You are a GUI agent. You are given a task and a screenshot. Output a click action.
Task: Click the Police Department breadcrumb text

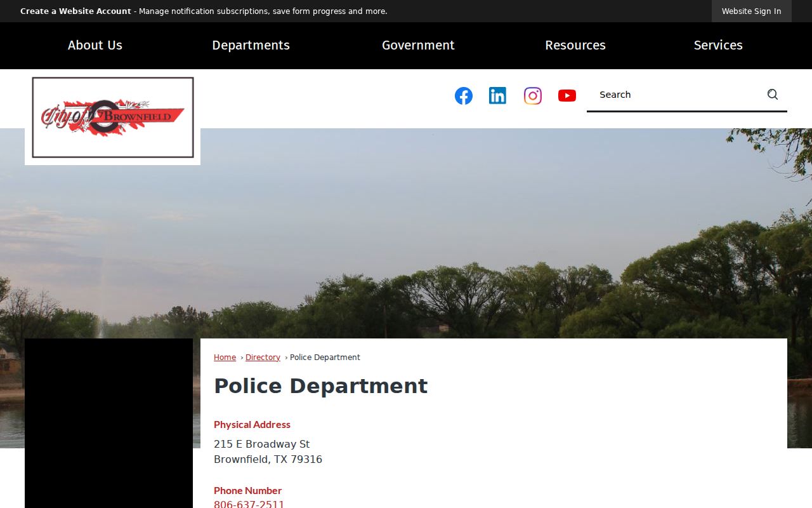click(x=325, y=358)
